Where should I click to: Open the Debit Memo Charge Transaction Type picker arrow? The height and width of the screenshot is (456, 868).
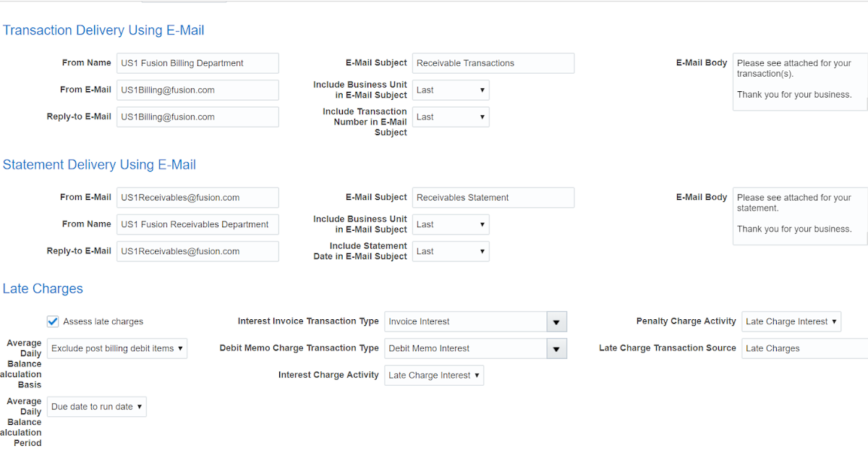(556, 348)
